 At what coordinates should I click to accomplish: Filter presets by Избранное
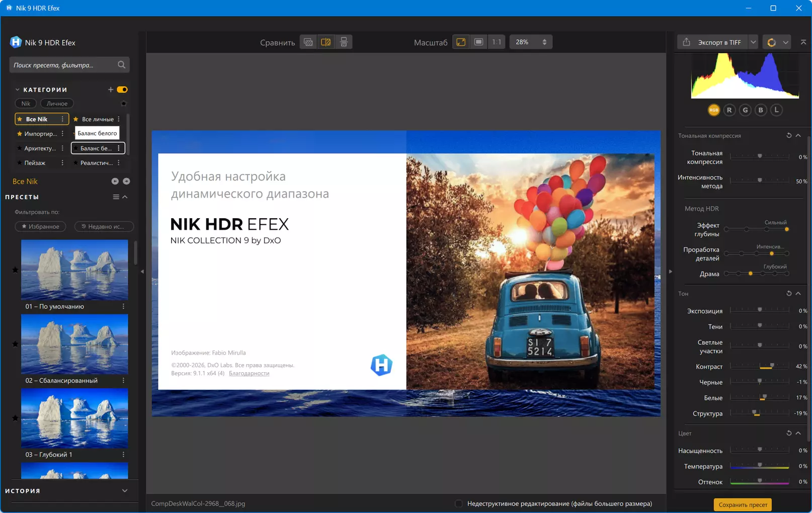click(40, 227)
